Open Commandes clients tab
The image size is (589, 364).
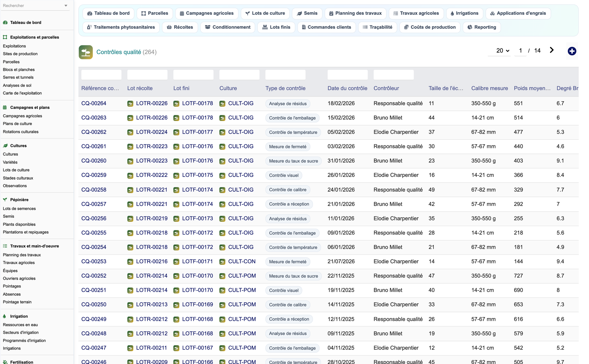click(x=327, y=27)
